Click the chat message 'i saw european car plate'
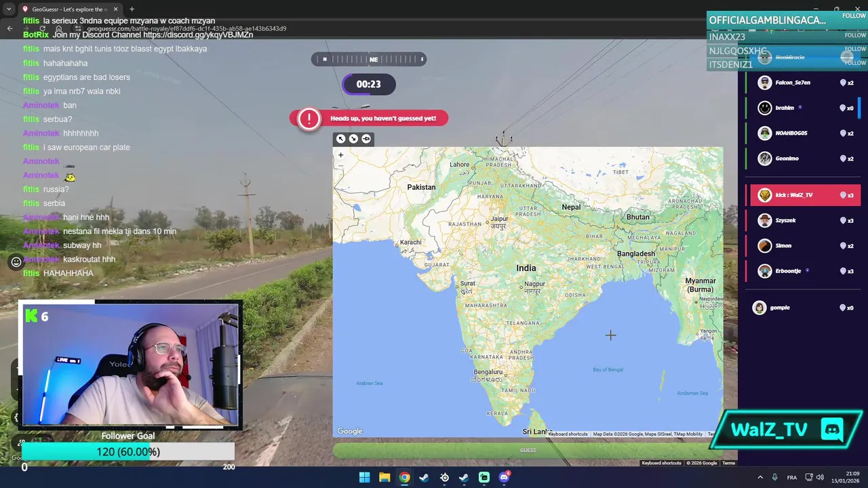Screen dimensions: 868x488 [x=86, y=147]
